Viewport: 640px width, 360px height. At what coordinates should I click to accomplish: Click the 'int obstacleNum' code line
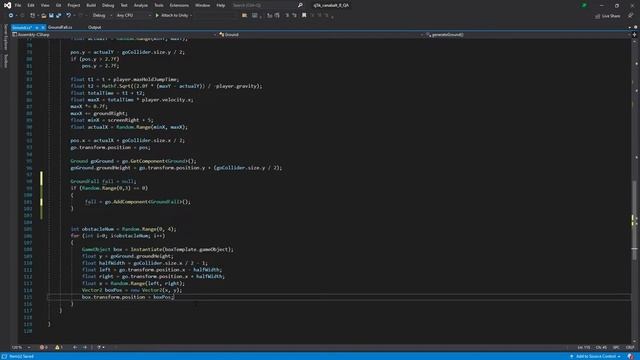pos(123,229)
